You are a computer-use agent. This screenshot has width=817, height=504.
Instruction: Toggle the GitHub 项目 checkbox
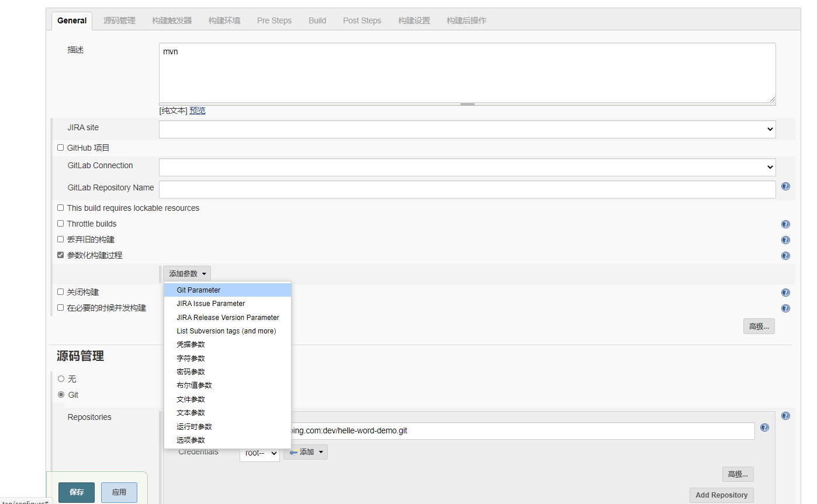60,148
